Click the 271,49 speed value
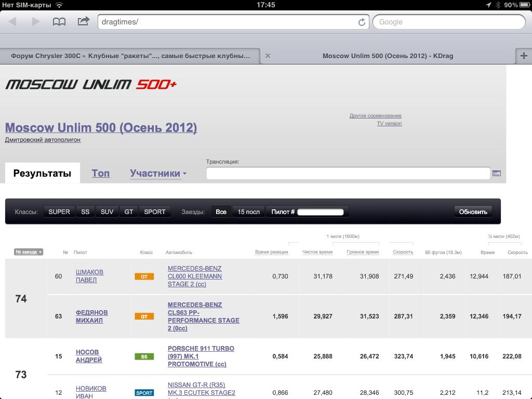 pos(403,276)
